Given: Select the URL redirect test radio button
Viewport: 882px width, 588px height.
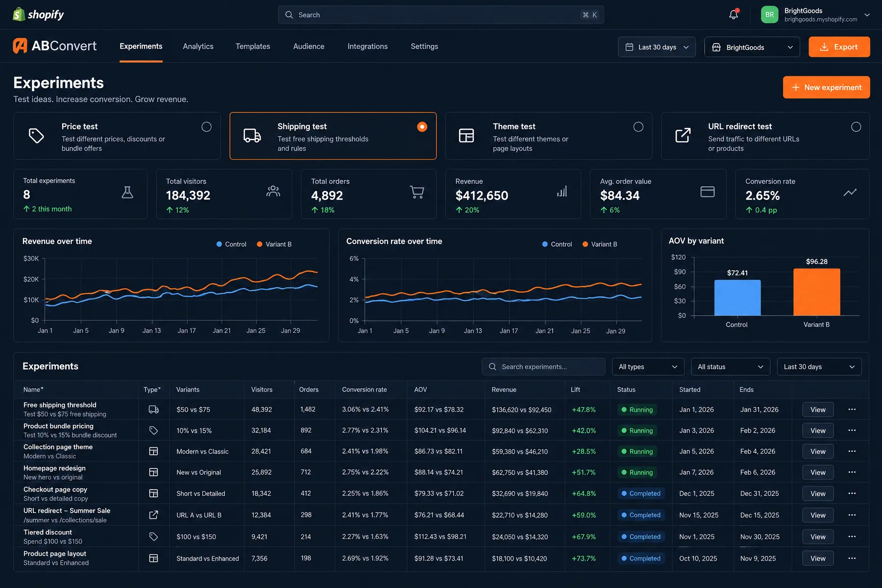Looking at the screenshot, I should pyautogui.click(x=856, y=127).
